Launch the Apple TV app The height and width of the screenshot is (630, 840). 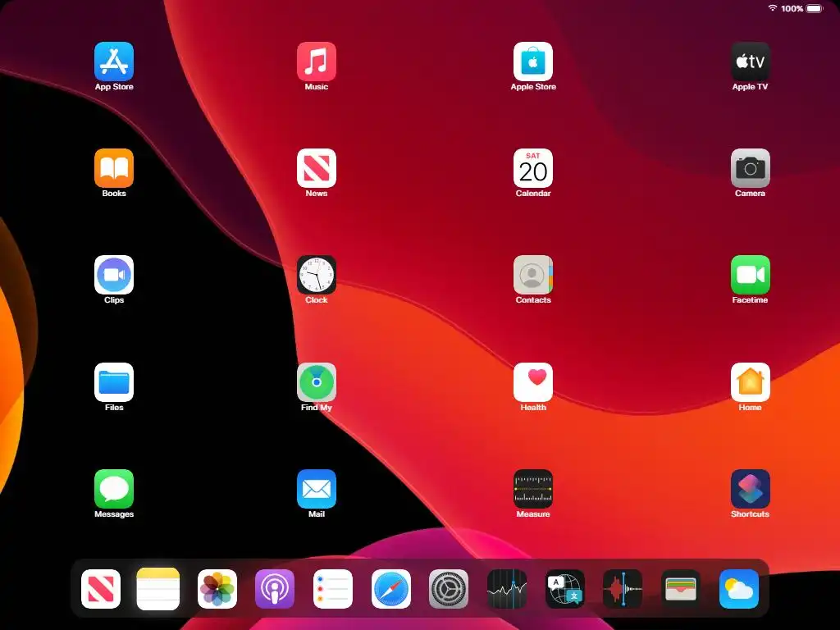coord(751,62)
